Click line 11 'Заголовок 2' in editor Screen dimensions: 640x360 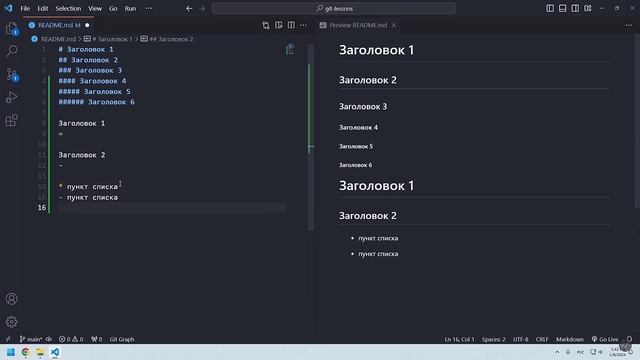click(x=82, y=155)
